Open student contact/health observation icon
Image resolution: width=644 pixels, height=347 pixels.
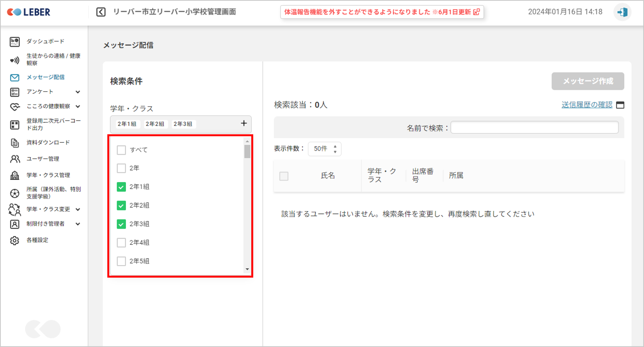pos(14,60)
